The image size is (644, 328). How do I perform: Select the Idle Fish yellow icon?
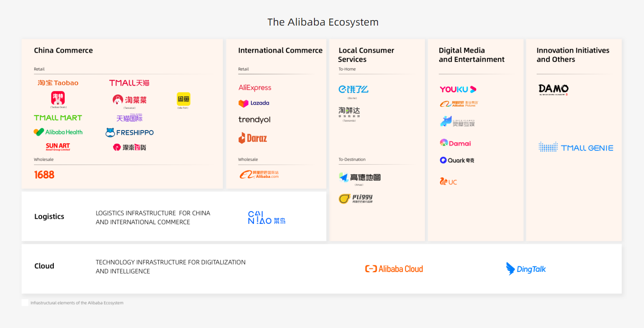pyautogui.click(x=183, y=99)
